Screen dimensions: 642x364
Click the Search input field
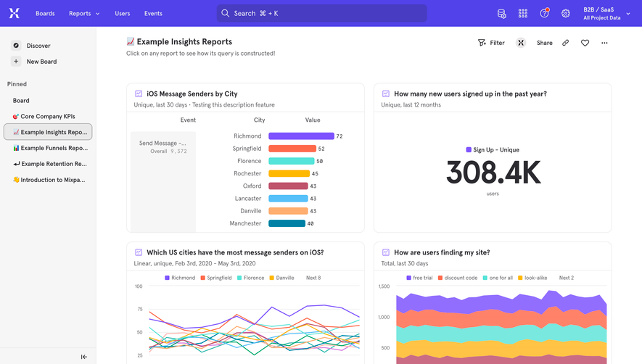coord(321,13)
